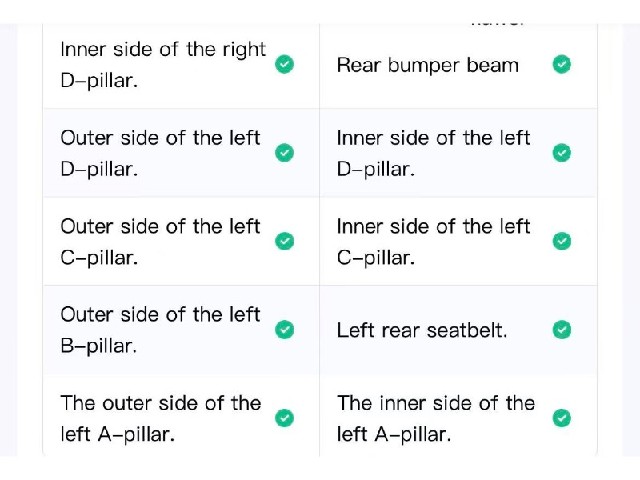
Task: Click green check beside Inner side right D-pillar
Action: [284, 64]
